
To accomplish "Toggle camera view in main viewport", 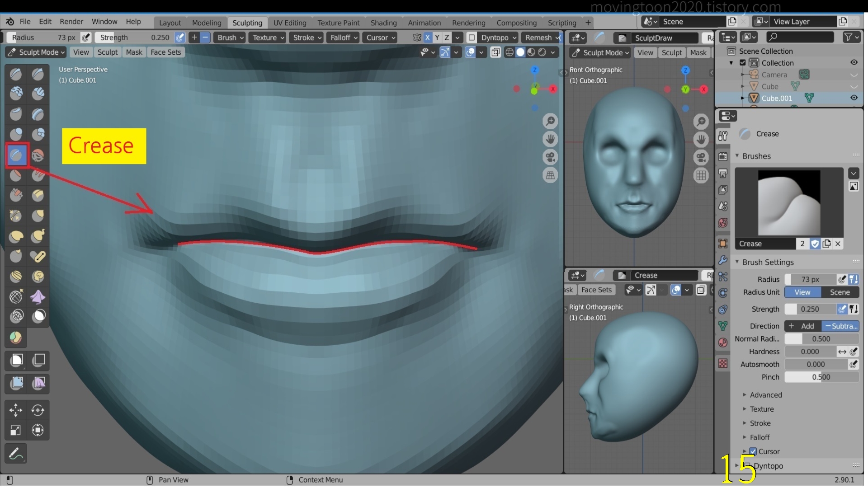I will pos(550,157).
